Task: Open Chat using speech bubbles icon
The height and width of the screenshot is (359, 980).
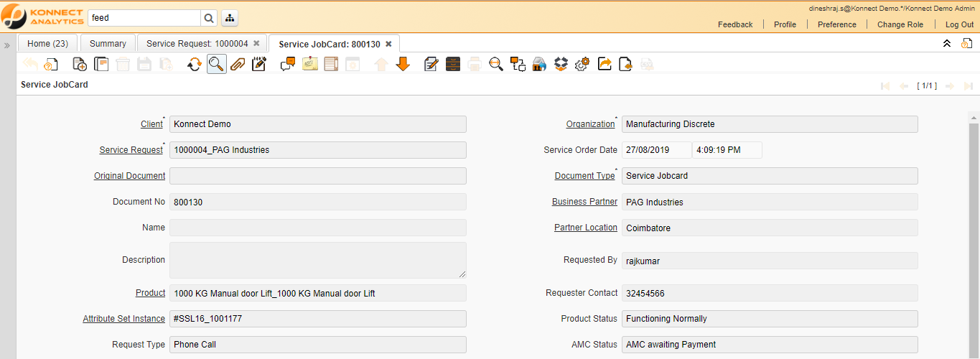Action: (x=288, y=64)
